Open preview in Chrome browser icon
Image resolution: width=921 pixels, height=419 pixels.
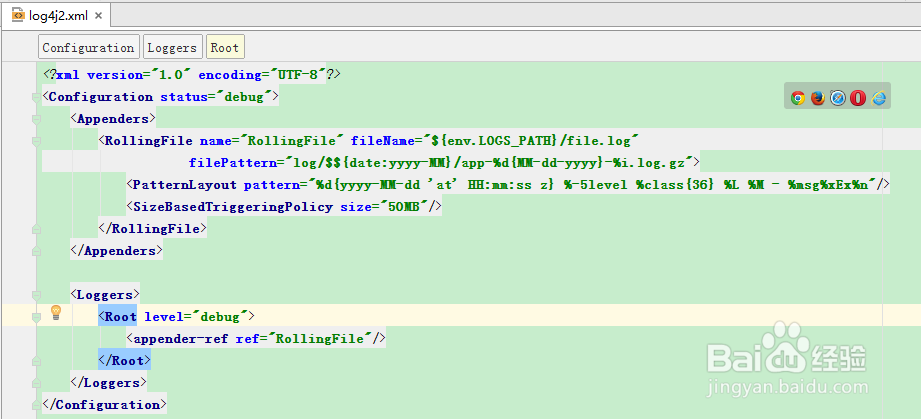click(x=798, y=98)
